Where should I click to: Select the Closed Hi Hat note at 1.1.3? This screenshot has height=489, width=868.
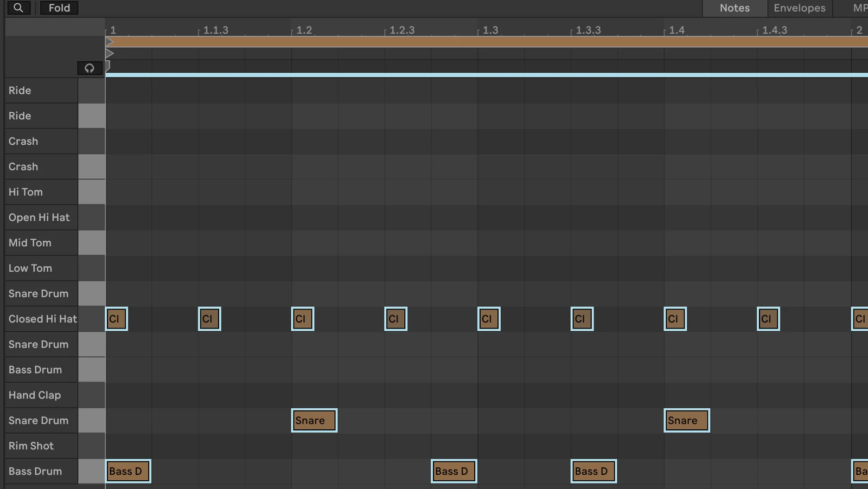click(x=209, y=319)
